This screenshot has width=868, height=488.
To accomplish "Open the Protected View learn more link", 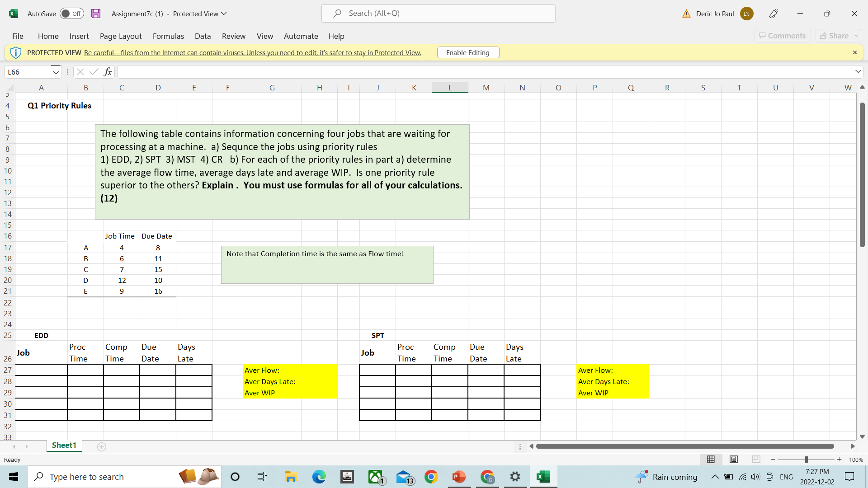I will [252, 52].
